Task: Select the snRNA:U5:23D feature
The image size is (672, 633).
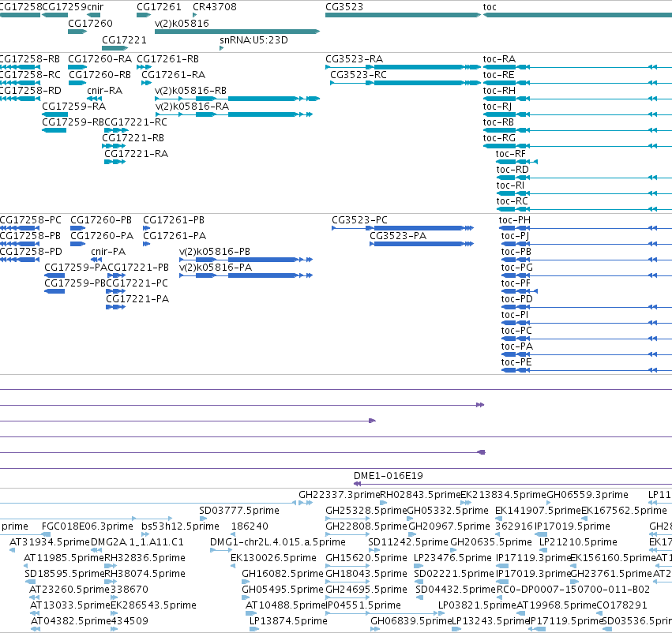Action: (222, 48)
